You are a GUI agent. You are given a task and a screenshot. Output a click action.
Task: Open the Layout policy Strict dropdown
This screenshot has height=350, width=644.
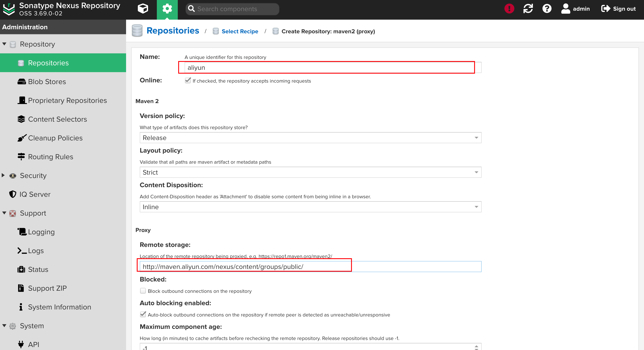click(x=310, y=172)
